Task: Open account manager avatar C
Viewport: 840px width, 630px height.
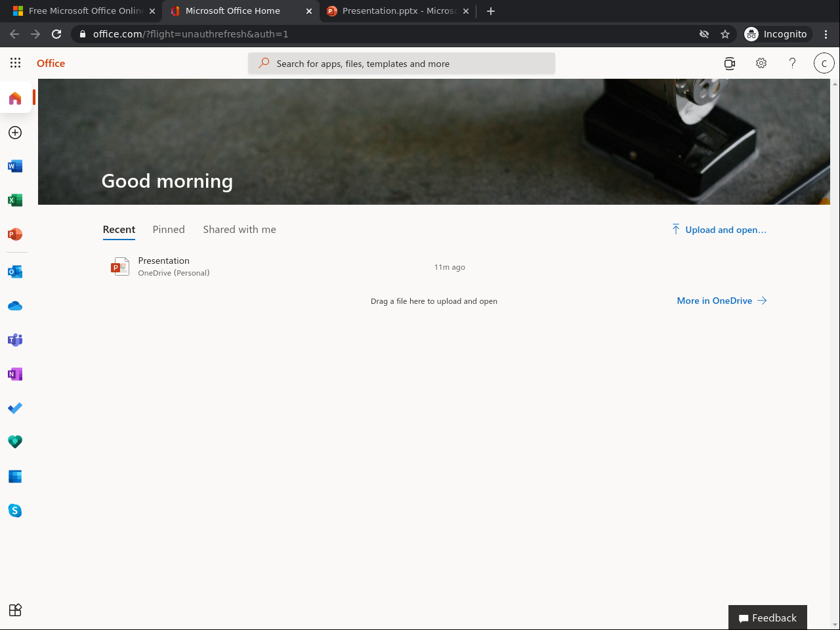Action: coord(824,63)
